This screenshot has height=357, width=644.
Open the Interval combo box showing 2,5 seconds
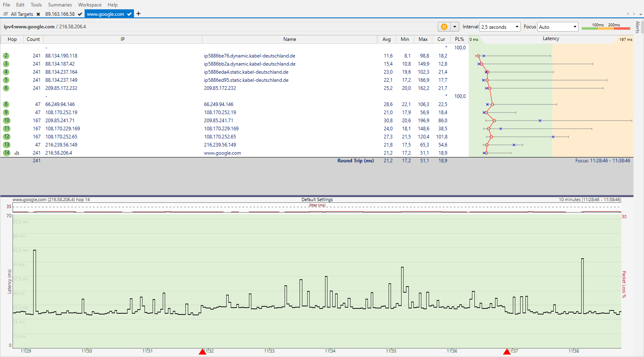click(500, 27)
